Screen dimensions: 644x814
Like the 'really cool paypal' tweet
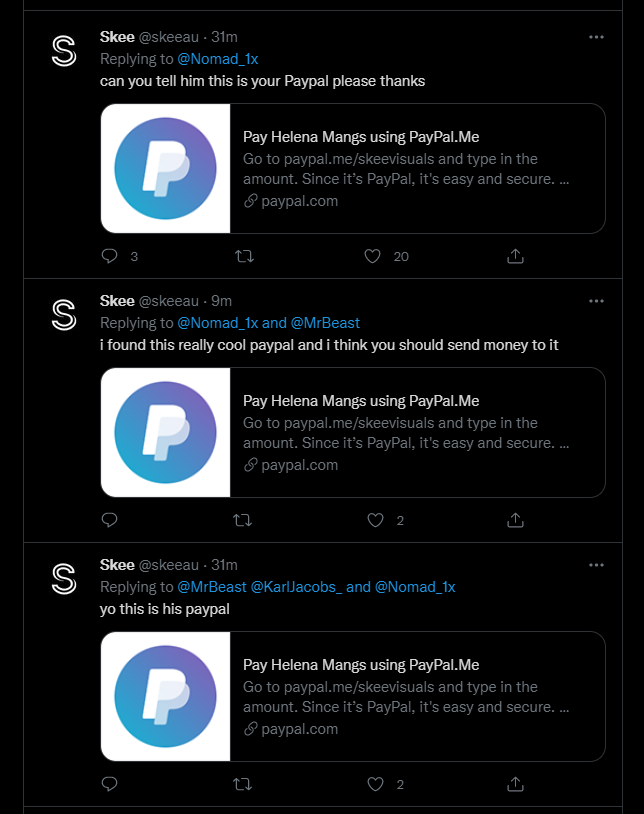[375, 520]
